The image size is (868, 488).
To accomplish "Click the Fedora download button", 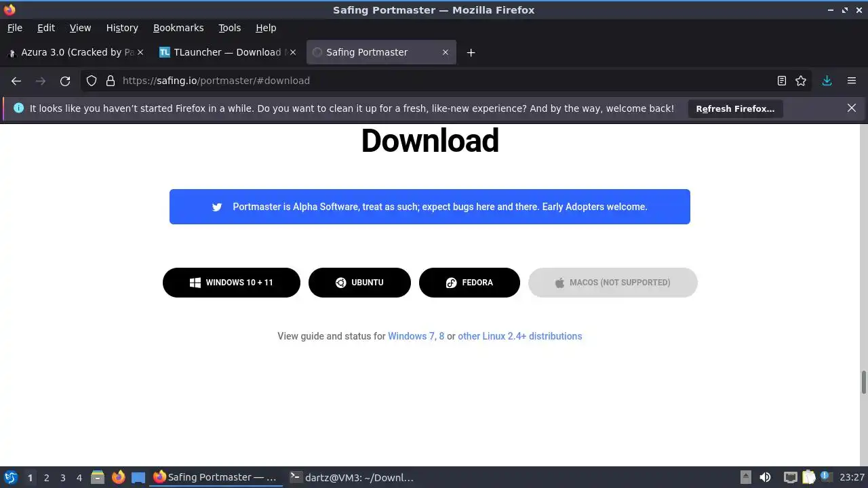I will [469, 283].
